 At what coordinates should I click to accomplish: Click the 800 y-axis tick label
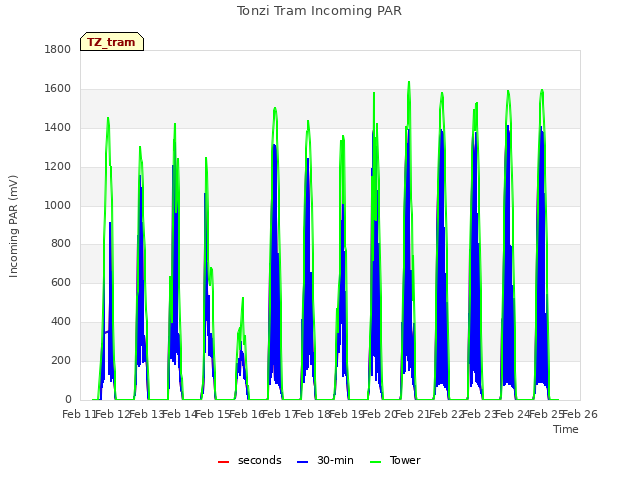coord(61,244)
